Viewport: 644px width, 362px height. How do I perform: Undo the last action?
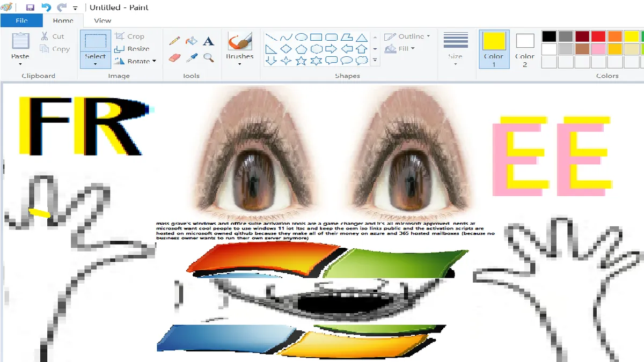click(x=46, y=8)
